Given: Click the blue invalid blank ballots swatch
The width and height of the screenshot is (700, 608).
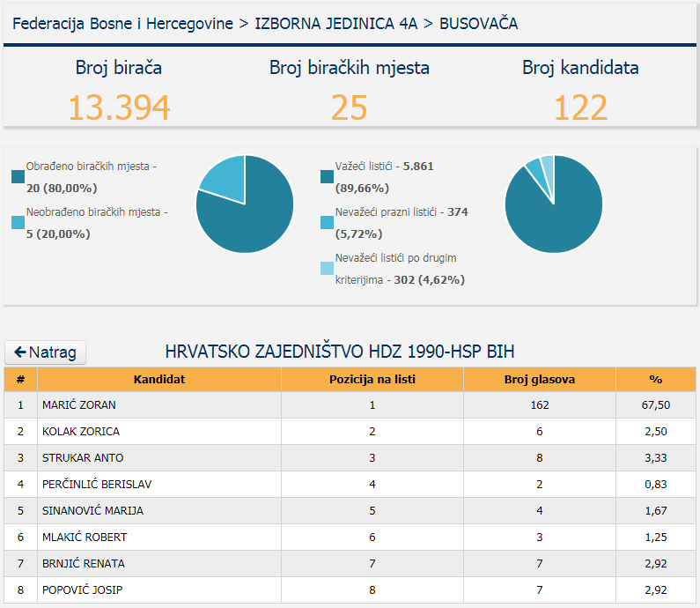Looking at the screenshot, I should tap(328, 223).
